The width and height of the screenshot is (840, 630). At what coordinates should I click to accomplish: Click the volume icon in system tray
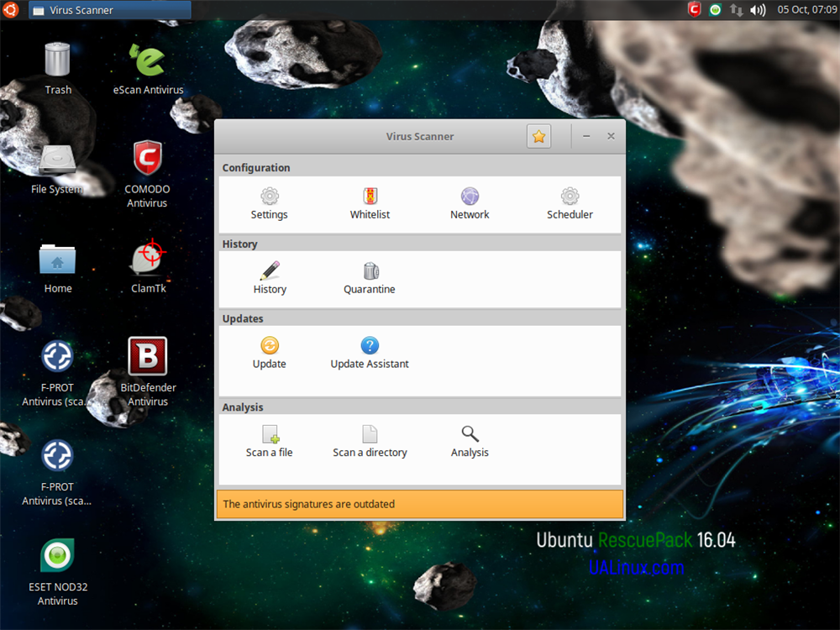(758, 10)
